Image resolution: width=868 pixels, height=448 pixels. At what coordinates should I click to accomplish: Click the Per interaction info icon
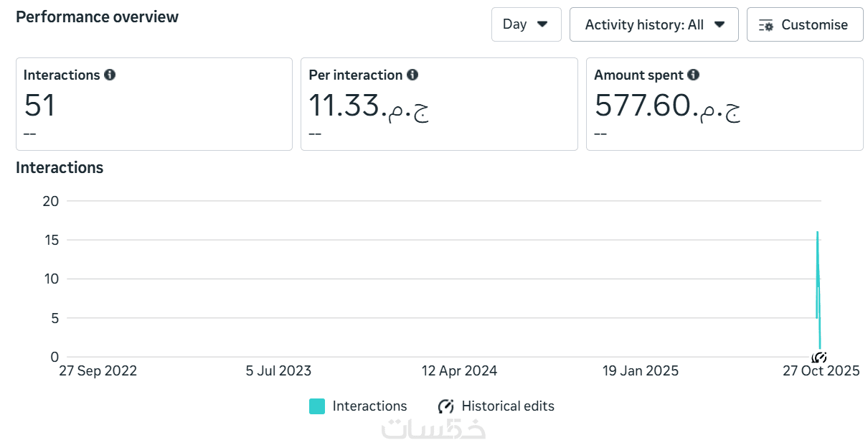pos(412,75)
